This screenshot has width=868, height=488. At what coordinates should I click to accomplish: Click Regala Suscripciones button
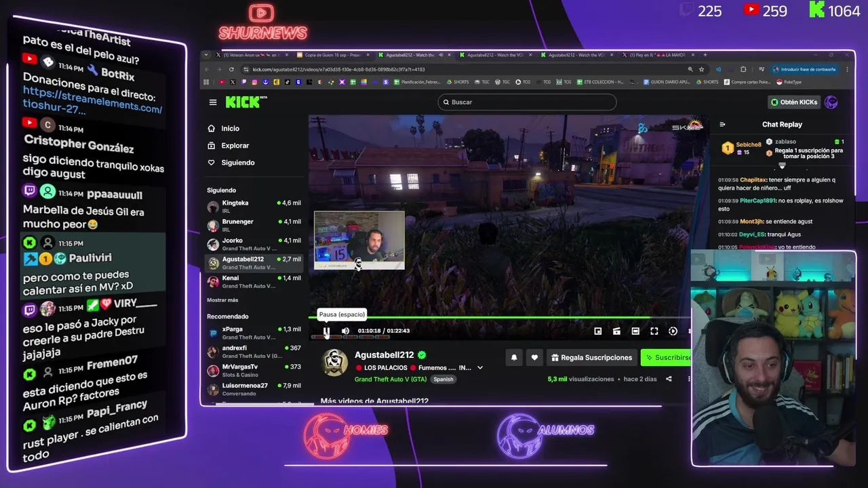[591, 357]
